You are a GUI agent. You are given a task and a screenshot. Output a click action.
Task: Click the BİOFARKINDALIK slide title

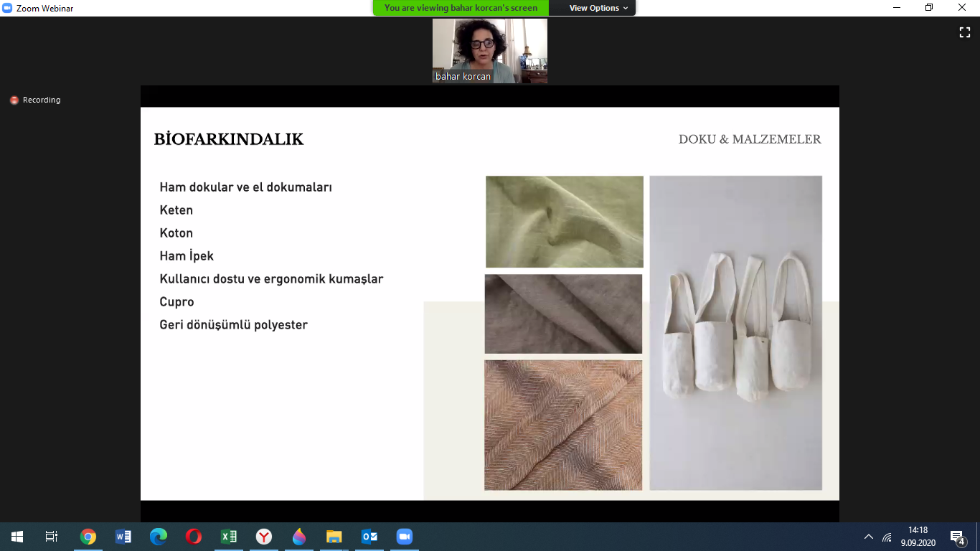[x=229, y=139]
